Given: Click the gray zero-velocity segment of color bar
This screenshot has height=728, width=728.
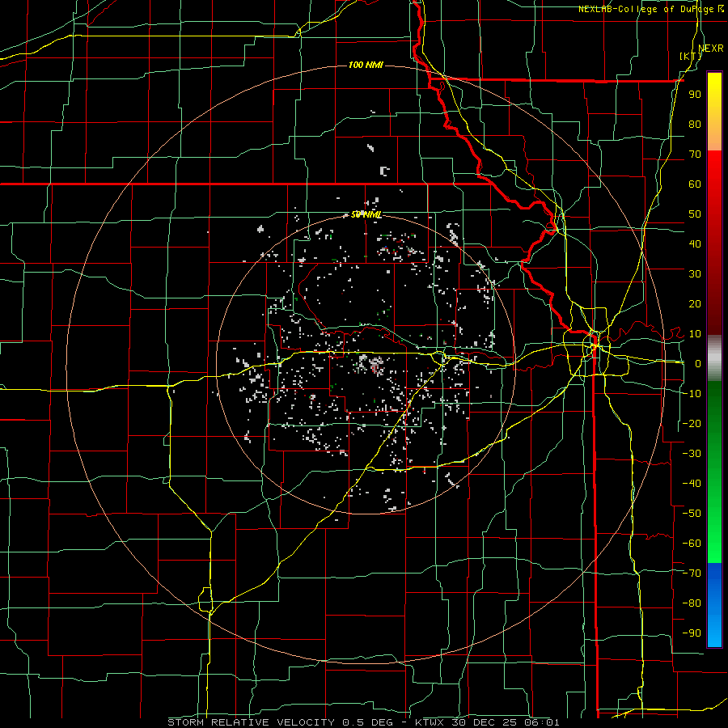Looking at the screenshot, I should pyautogui.click(x=714, y=358).
